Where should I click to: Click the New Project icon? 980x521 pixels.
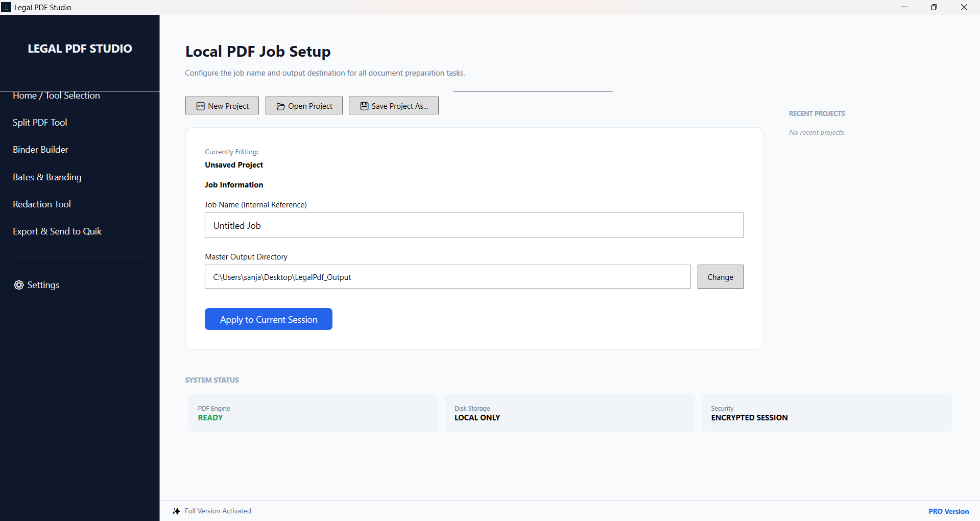pos(200,106)
